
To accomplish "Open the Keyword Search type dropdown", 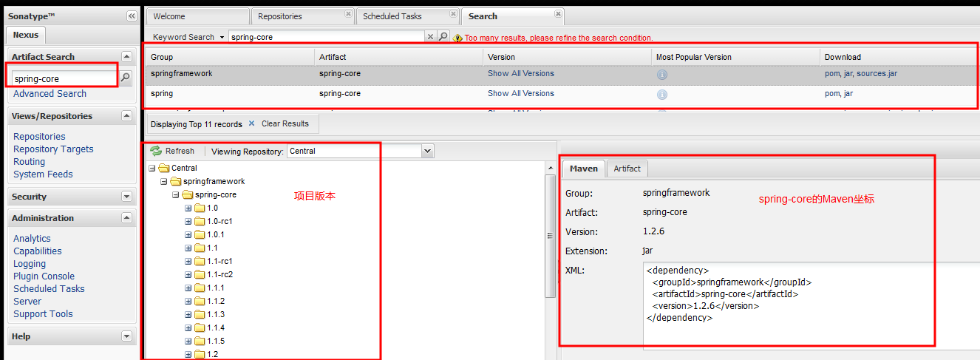I will pyautogui.click(x=222, y=37).
